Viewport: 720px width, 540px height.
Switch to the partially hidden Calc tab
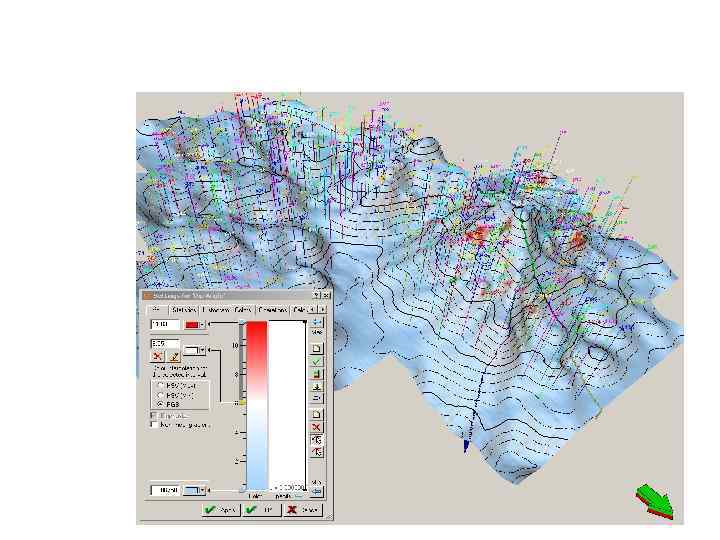(299, 310)
